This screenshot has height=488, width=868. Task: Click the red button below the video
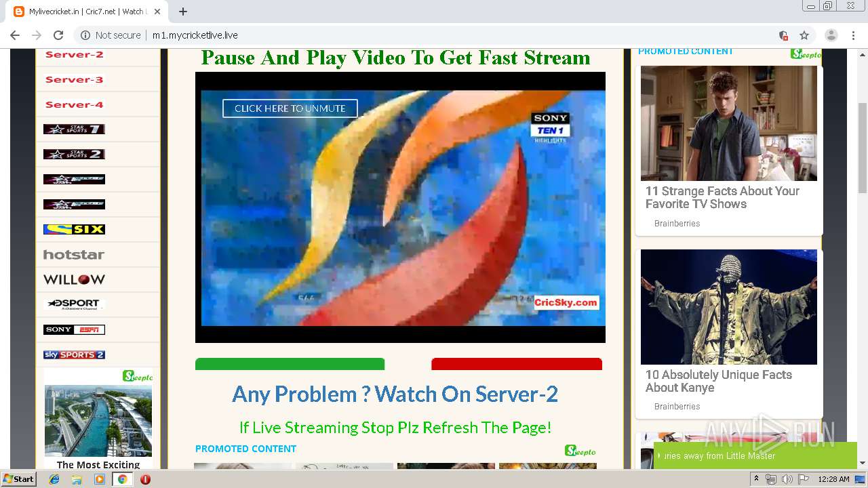coord(517,364)
